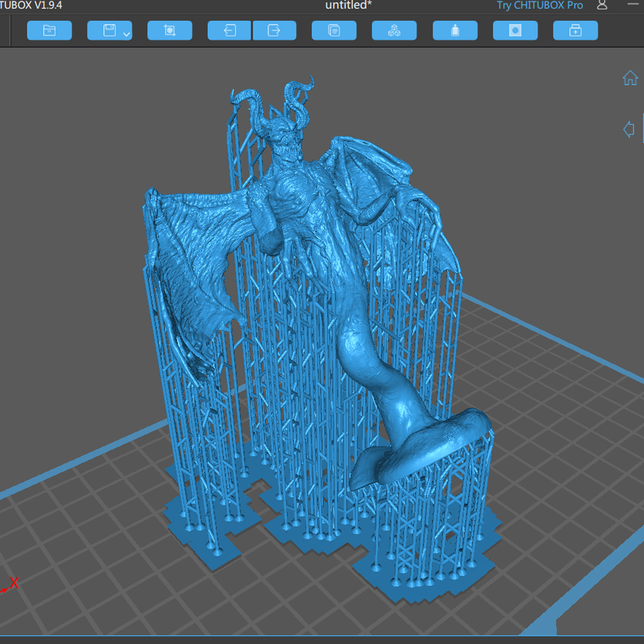Click the untitled* project title

click(348, 6)
